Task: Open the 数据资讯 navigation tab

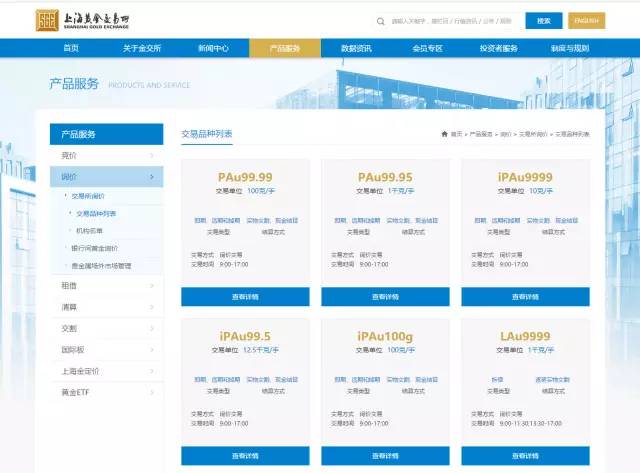Action: coord(356,48)
